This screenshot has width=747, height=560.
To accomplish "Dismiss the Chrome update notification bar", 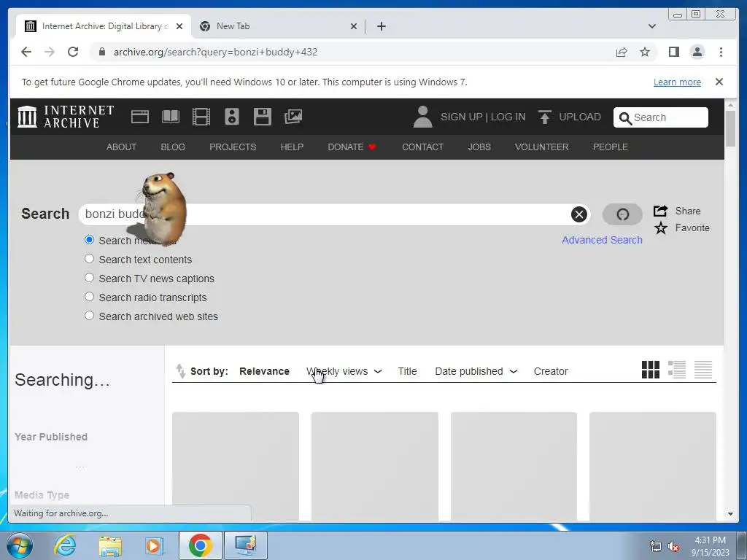I will coord(719,82).
